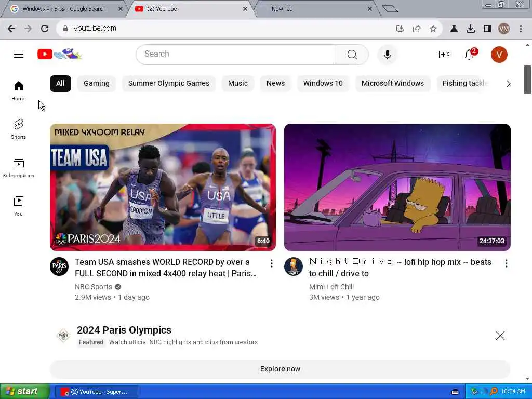Open the Team USA world record video title
Screen dimensions: 532x399
166,268
